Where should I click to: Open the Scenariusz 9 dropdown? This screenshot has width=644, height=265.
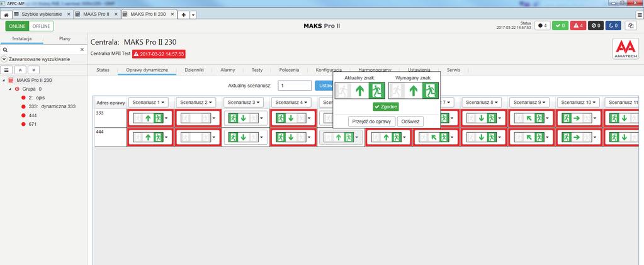[529, 102]
